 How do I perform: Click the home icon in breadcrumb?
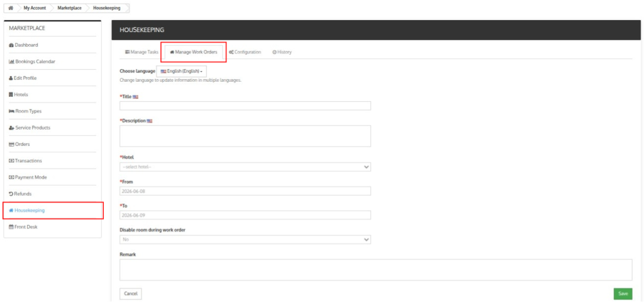pyautogui.click(x=11, y=8)
